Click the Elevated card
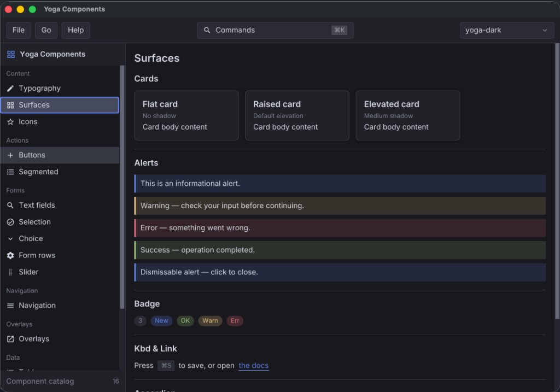Screen dimensions: 560x392 (408, 115)
